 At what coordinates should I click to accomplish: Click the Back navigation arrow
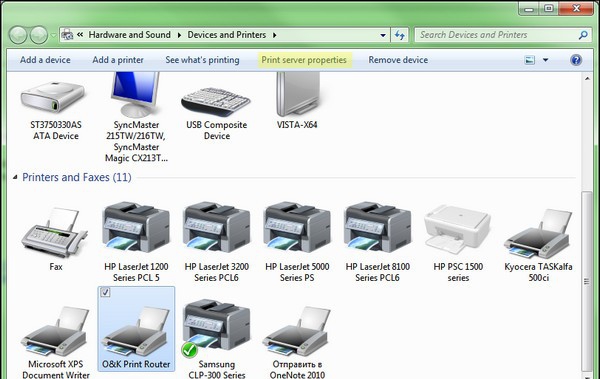click(18, 35)
